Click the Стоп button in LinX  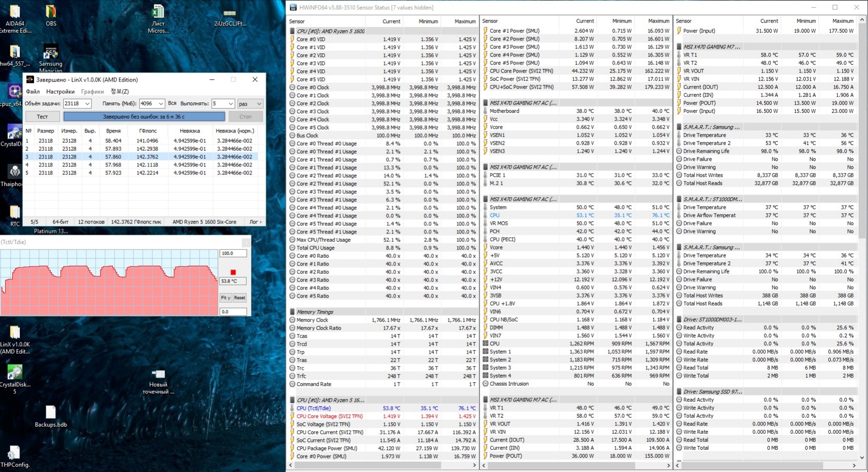(x=245, y=116)
